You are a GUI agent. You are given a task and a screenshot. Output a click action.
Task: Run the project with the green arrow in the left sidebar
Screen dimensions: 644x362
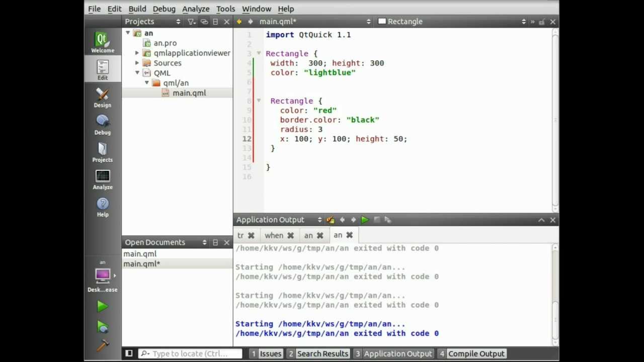coord(103,306)
